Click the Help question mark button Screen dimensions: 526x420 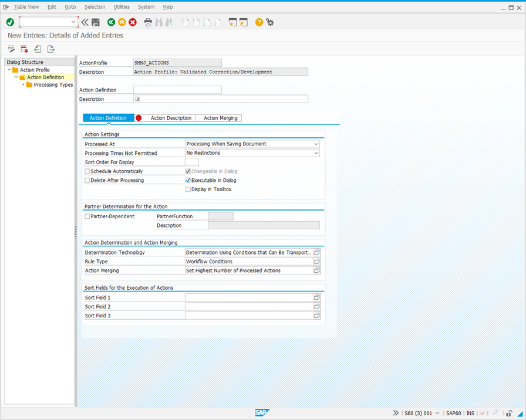click(x=259, y=21)
